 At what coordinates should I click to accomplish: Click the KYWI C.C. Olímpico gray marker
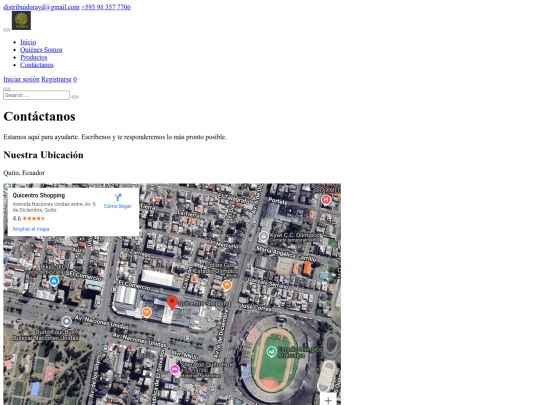point(263,237)
